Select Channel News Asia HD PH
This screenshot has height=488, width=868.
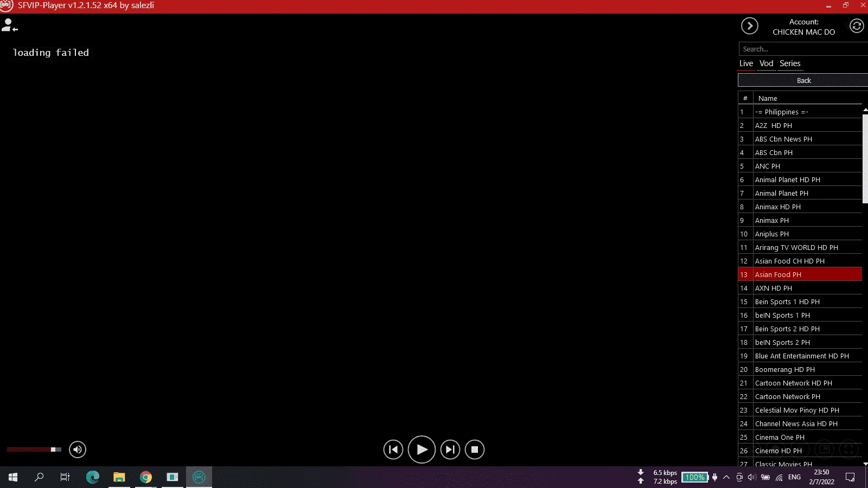click(800, 423)
